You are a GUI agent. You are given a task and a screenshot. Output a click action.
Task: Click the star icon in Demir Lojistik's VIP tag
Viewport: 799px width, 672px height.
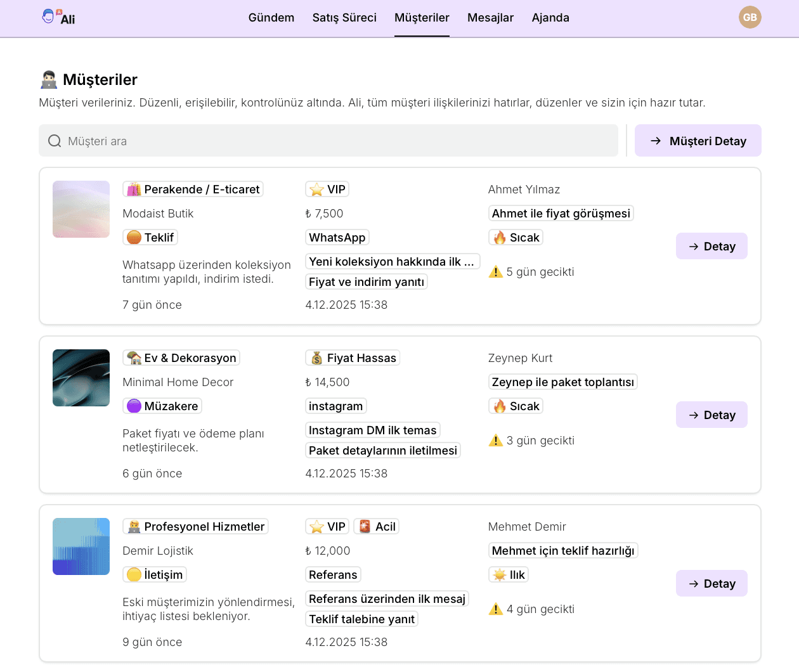coord(316,527)
